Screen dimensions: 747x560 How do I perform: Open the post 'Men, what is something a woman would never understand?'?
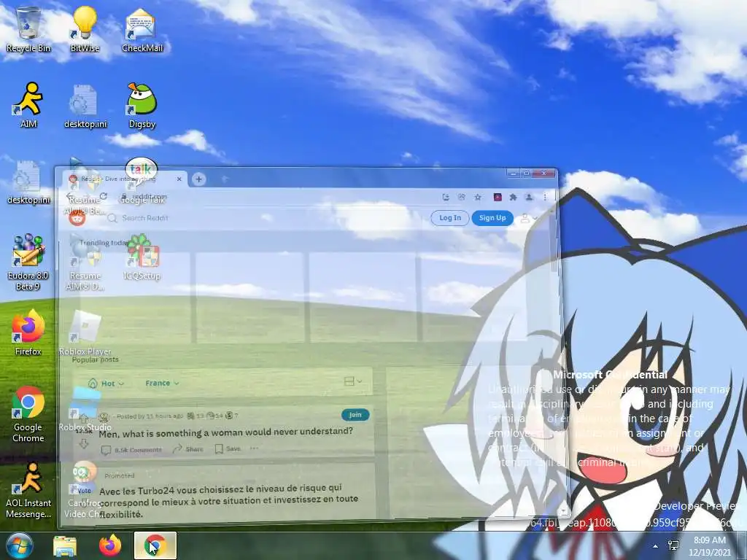pos(226,432)
